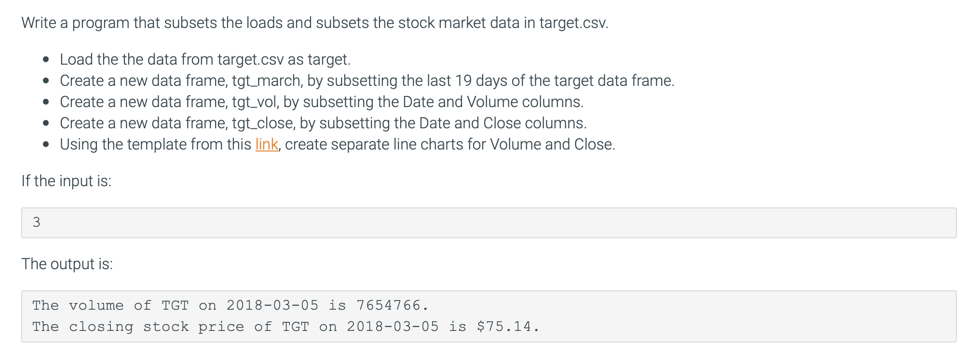Screen dimensions: 980x356
Task: Click the volume of TGT output line
Action: 230,305
